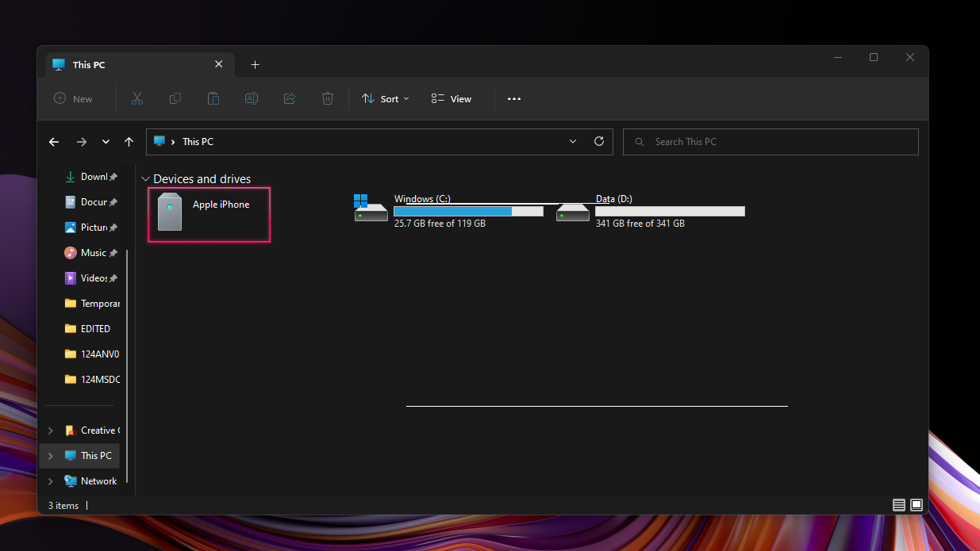Go up one directory level
The height and width of the screenshot is (551, 980).
point(129,142)
